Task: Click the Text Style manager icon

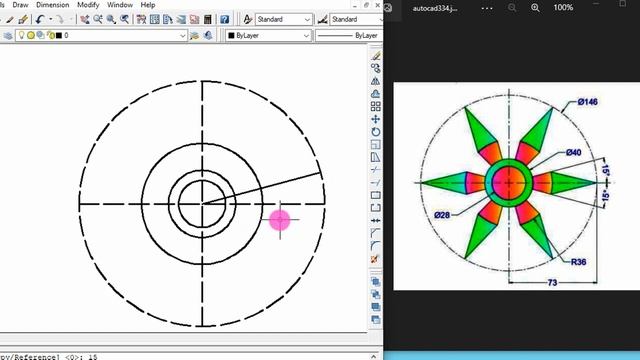Action: 247,19
